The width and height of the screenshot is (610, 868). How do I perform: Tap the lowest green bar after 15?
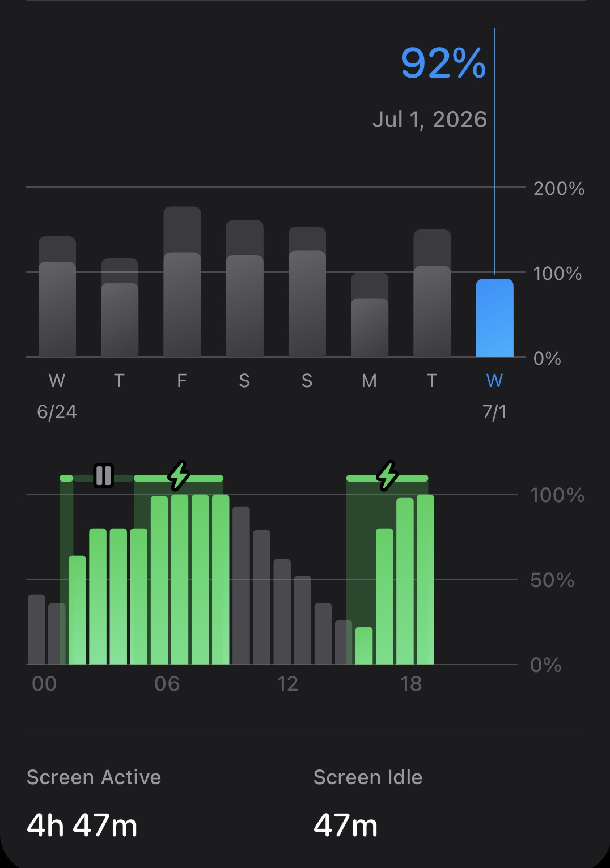[x=364, y=646]
